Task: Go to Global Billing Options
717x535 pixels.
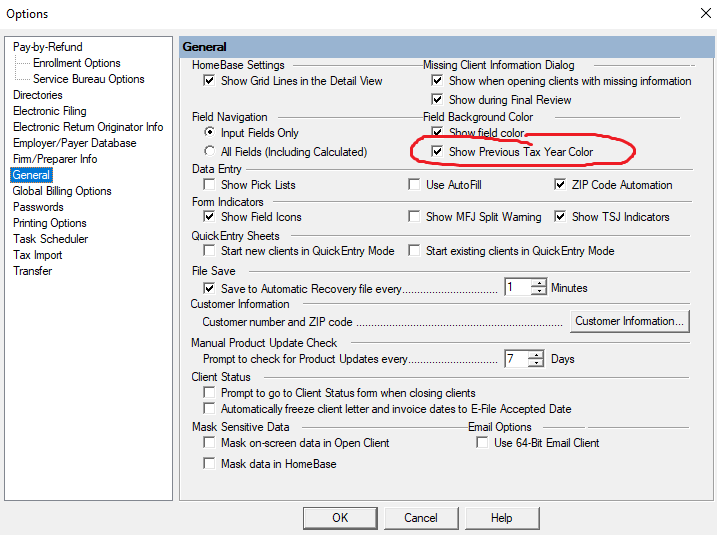Action: click(62, 191)
